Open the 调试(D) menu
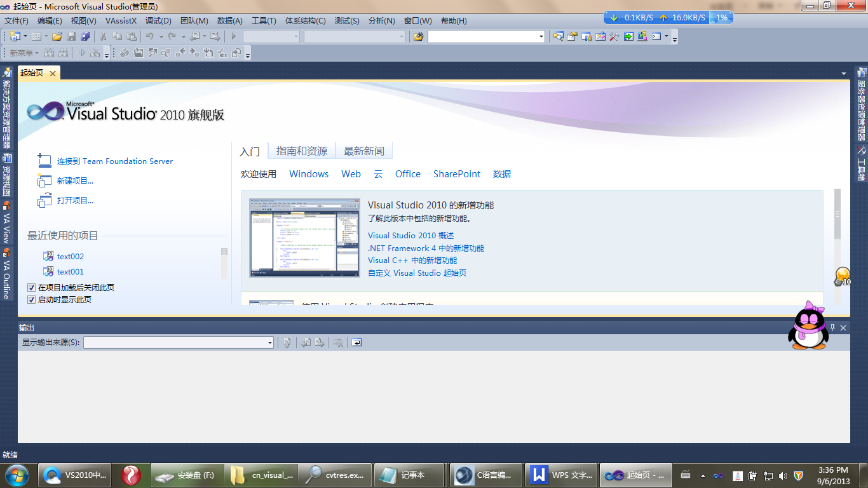This screenshot has width=868, height=488. tap(158, 21)
